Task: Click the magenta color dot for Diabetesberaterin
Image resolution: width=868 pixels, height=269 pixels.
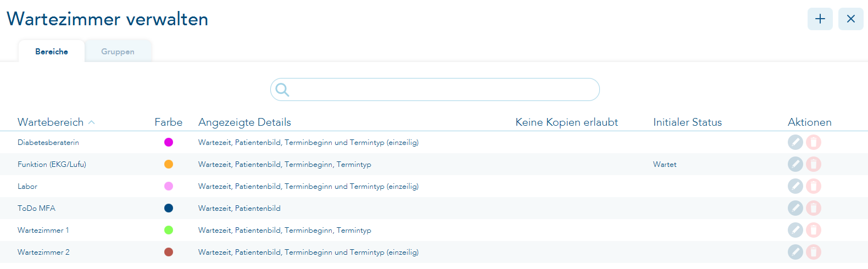Action: (169, 142)
